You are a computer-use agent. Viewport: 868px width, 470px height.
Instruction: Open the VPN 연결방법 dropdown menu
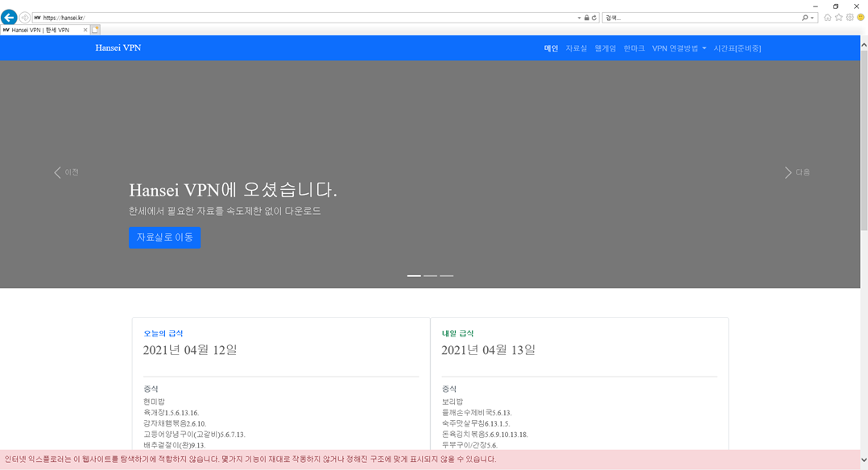click(x=679, y=48)
